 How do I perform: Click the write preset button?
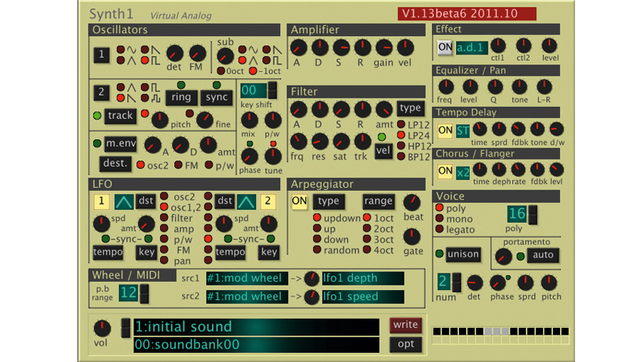pyautogui.click(x=405, y=325)
